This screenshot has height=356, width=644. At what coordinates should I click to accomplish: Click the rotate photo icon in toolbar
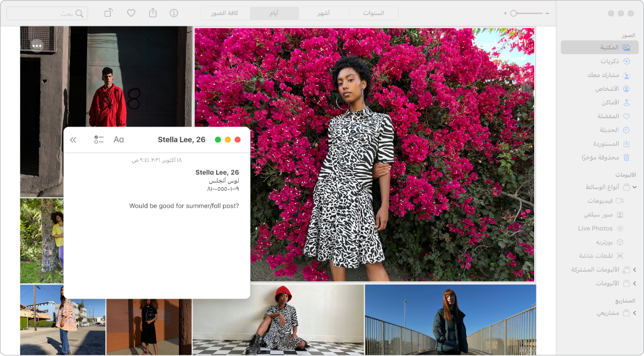[x=109, y=13]
